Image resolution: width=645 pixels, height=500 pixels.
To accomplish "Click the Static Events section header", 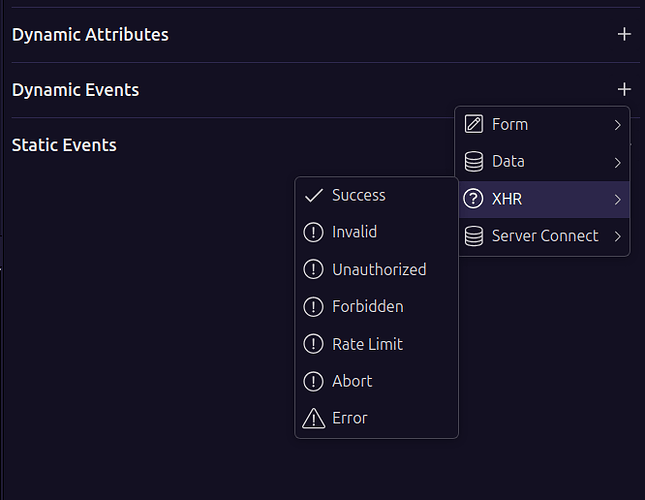I will tap(64, 145).
